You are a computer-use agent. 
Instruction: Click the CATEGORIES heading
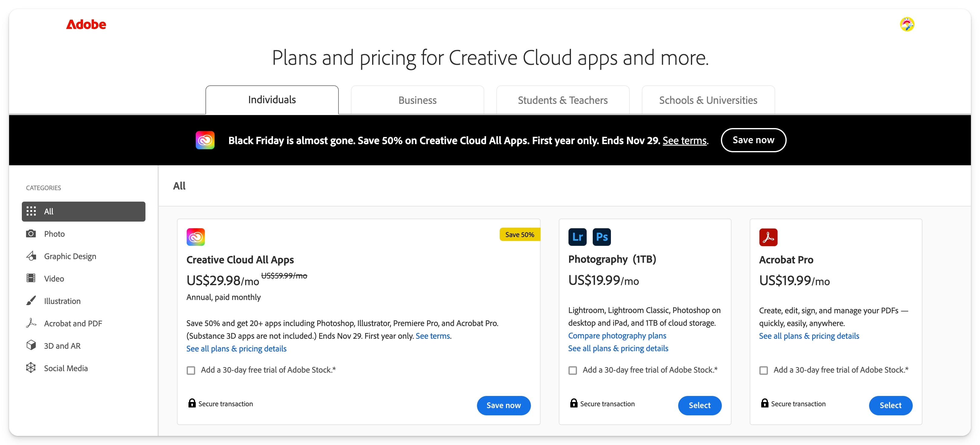pyautogui.click(x=43, y=188)
